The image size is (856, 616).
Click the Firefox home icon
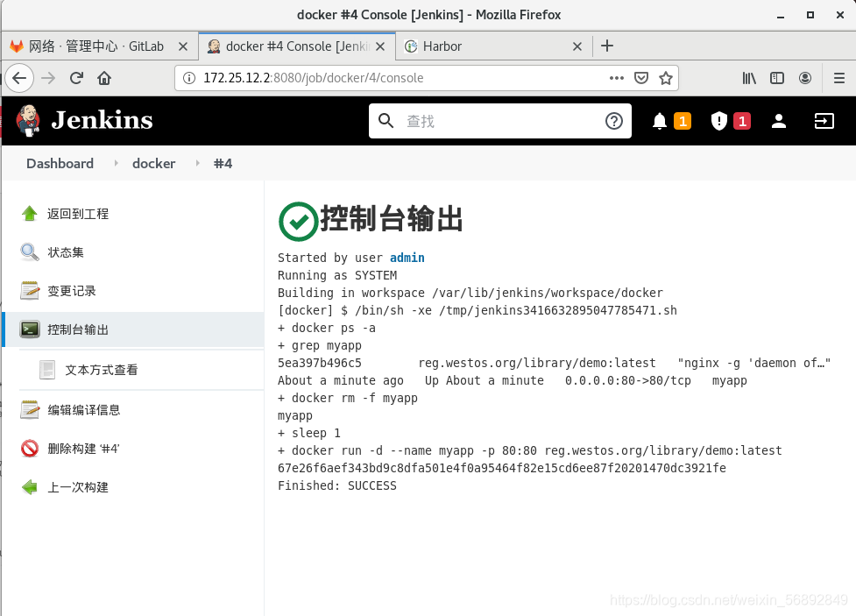(x=104, y=78)
